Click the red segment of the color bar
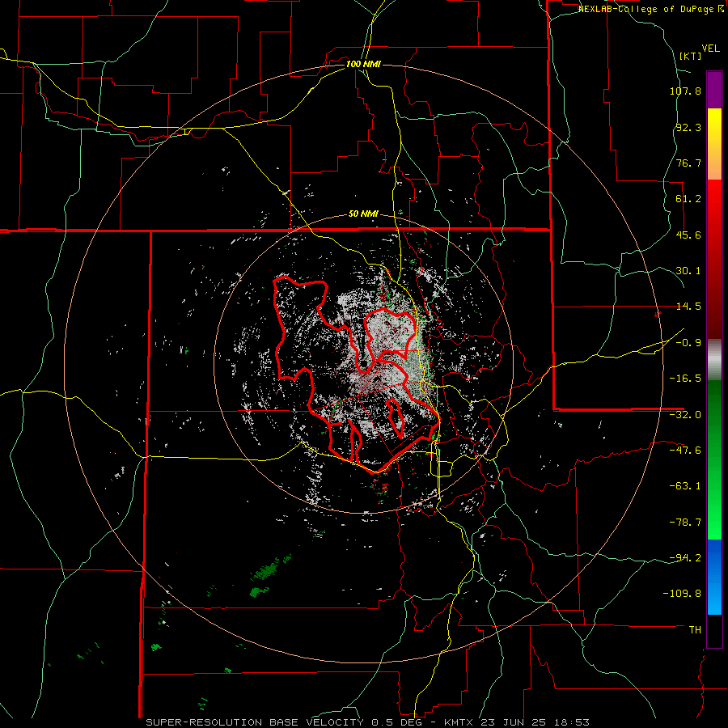This screenshot has width=728, height=728. tap(714, 259)
